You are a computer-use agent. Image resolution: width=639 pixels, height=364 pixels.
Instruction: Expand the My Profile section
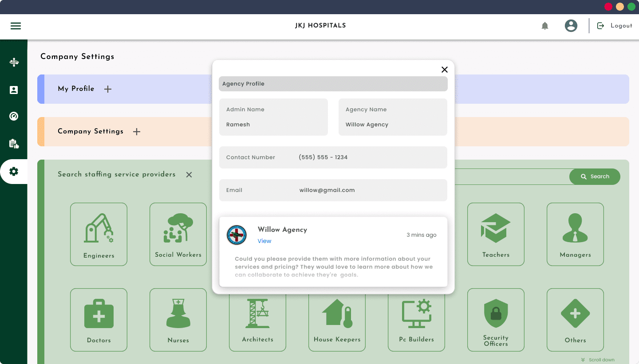108,89
